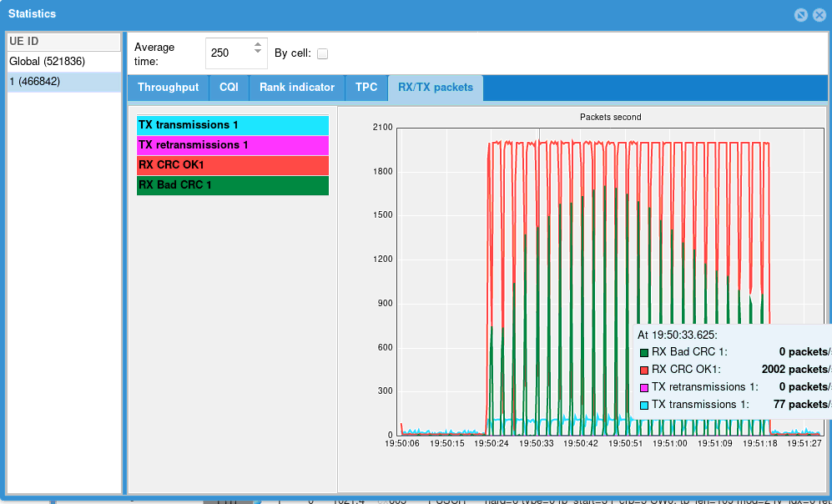Increase Average time with up arrow
Screen dimensions: 832x504
pos(258,47)
